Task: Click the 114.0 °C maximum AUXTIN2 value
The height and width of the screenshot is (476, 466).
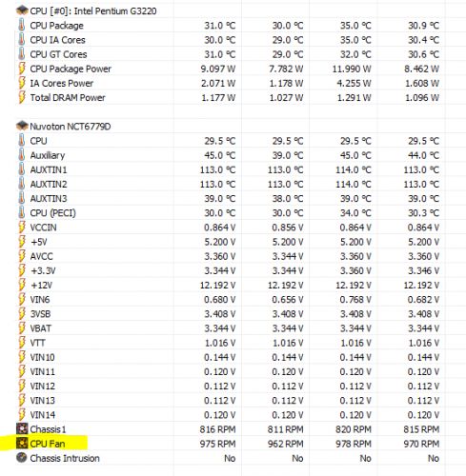Action: 354,184
